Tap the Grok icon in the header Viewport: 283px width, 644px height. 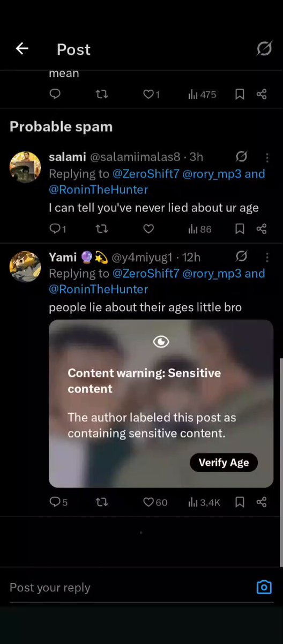click(264, 49)
